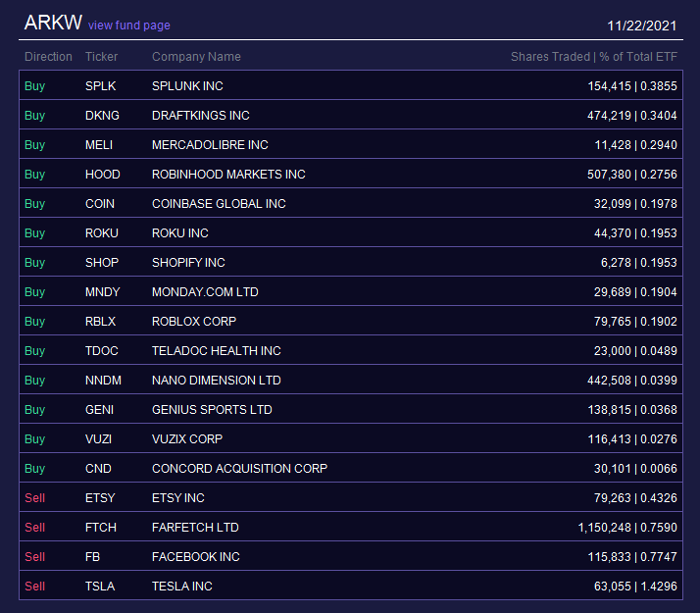Select the RBLX ticker
This screenshot has width=700, height=613.
[x=100, y=322]
